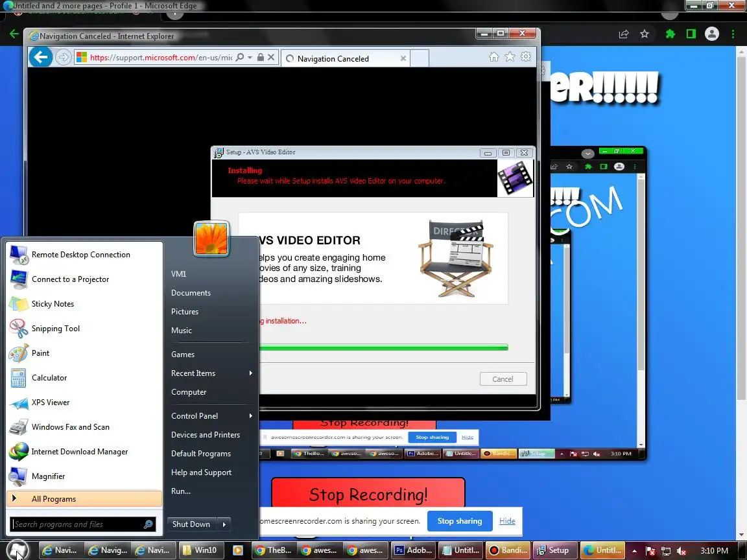The width and height of the screenshot is (747, 560).
Task: Click the browser back arrow in Edge window
Action: tap(14, 34)
